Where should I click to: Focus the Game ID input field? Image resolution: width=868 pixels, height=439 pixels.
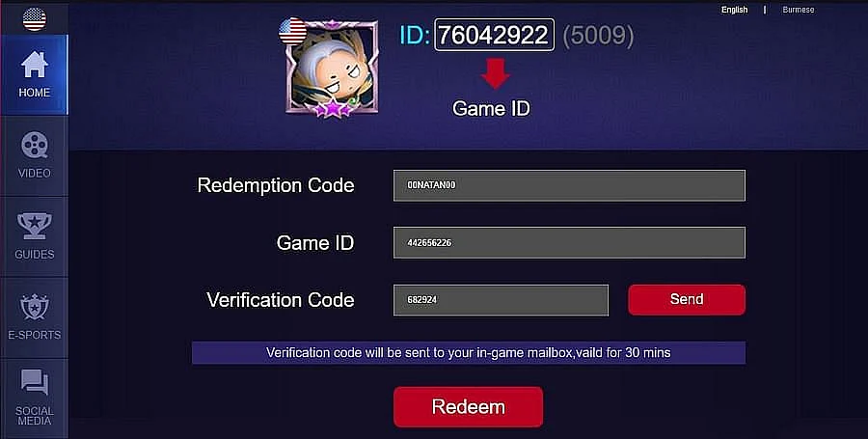[x=569, y=242]
